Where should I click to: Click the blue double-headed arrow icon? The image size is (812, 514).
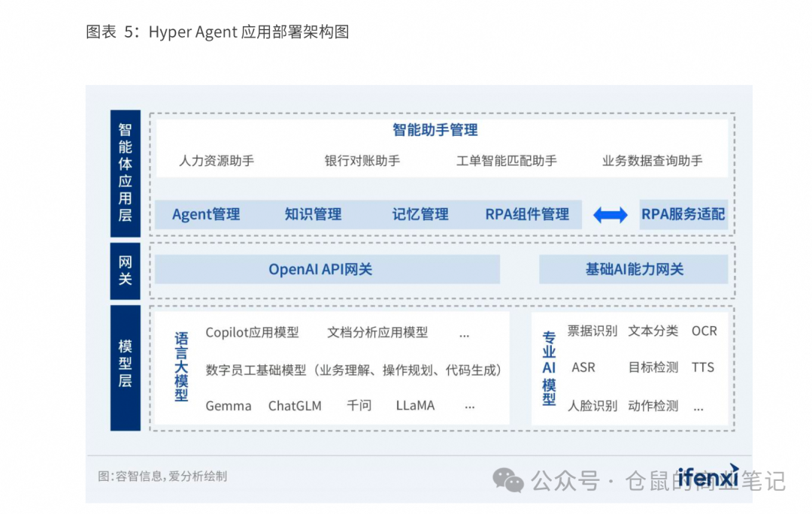tap(610, 215)
